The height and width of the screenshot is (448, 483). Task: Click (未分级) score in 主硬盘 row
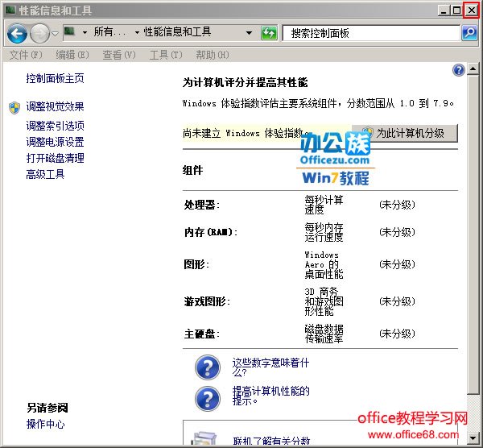(x=397, y=334)
